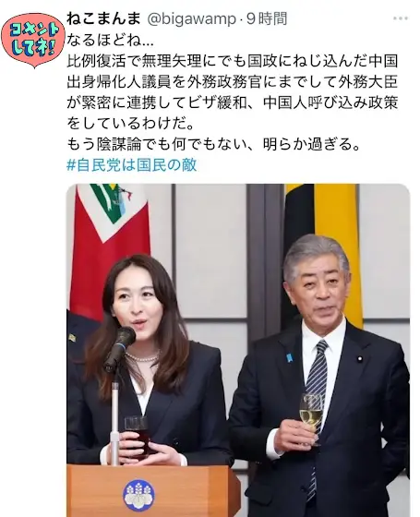This screenshot has width=420, height=517.
Task: Click the sentence starting もう陰謀論でも
Action: tap(213, 144)
